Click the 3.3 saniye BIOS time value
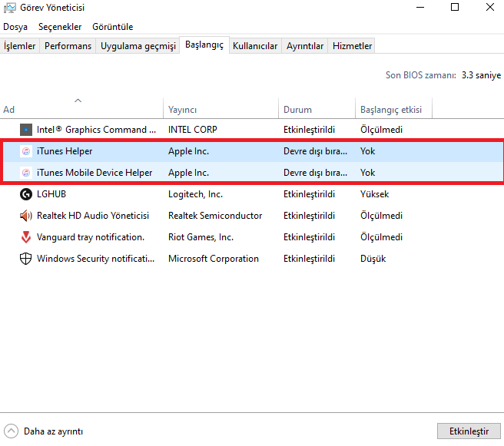Image resolution: width=504 pixels, height=446 pixels. [x=481, y=75]
